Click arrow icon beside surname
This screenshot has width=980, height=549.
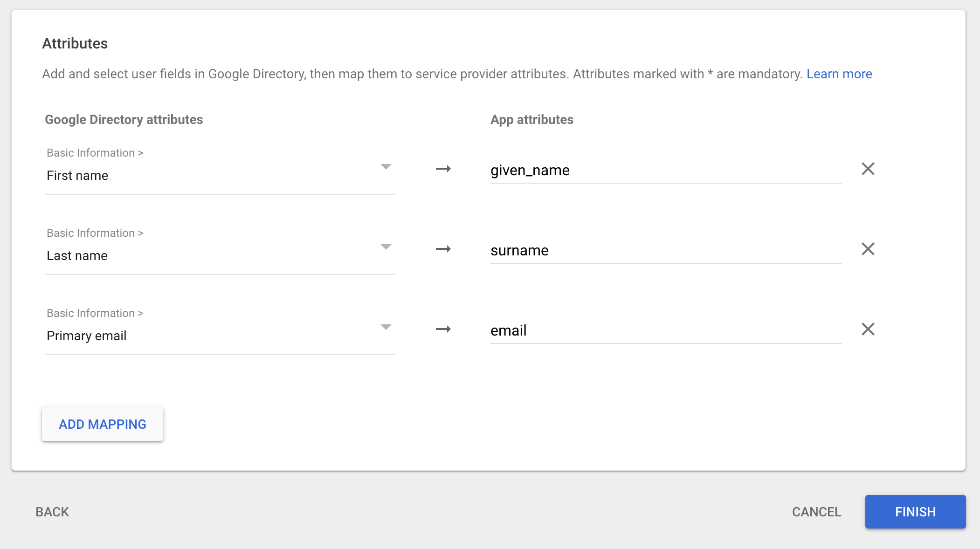pos(443,249)
